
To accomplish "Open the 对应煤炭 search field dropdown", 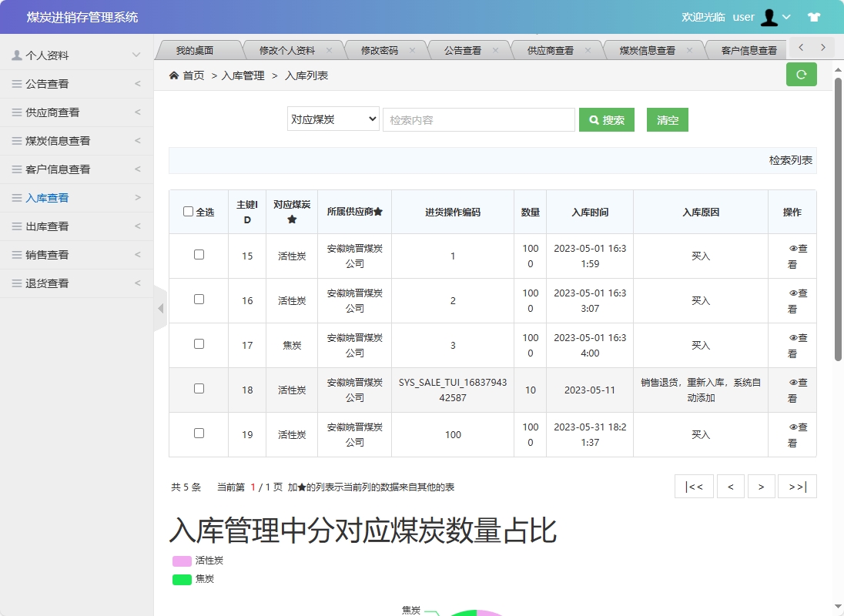I will click(x=333, y=119).
